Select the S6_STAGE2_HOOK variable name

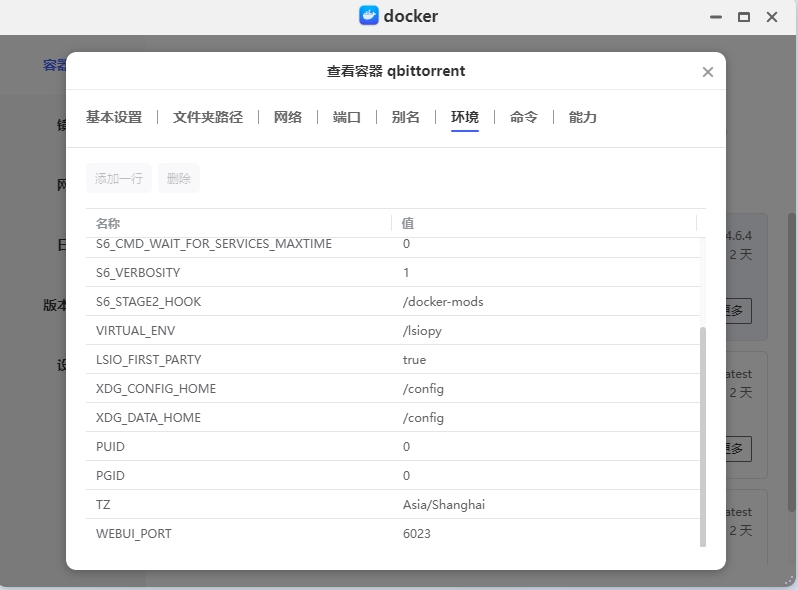149,302
